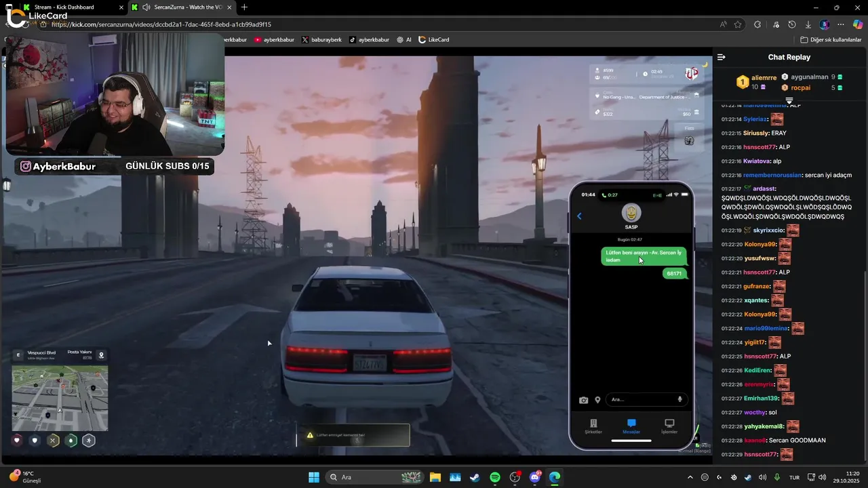The height and width of the screenshot is (488, 868).
Task: Click the phone microphone icon
Action: [x=680, y=400]
